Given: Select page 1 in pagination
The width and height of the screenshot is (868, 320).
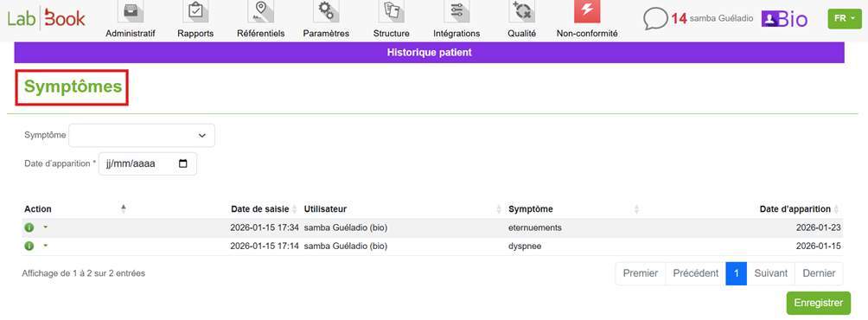Looking at the screenshot, I should pyautogui.click(x=737, y=273).
